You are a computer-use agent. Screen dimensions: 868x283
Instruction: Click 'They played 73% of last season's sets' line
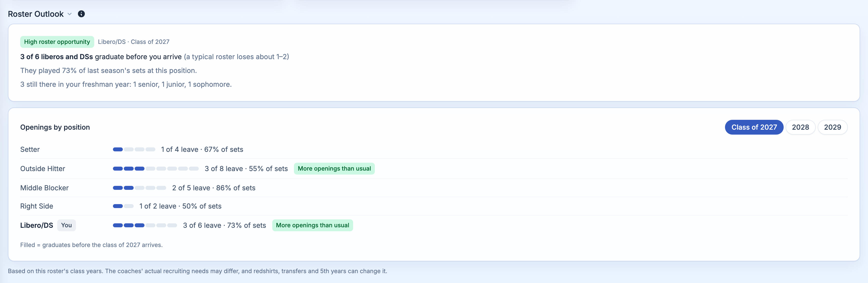(108, 71)
